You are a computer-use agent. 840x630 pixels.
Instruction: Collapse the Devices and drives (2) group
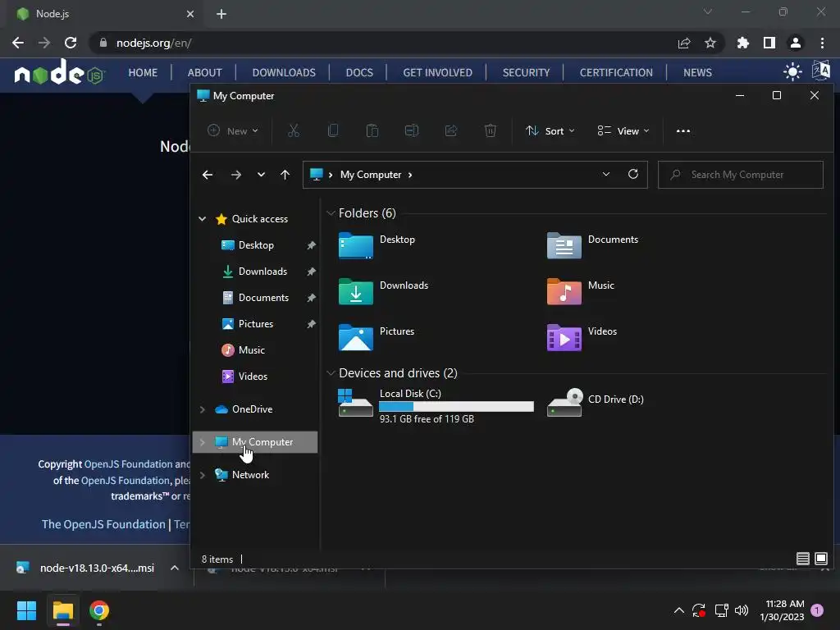331,373
